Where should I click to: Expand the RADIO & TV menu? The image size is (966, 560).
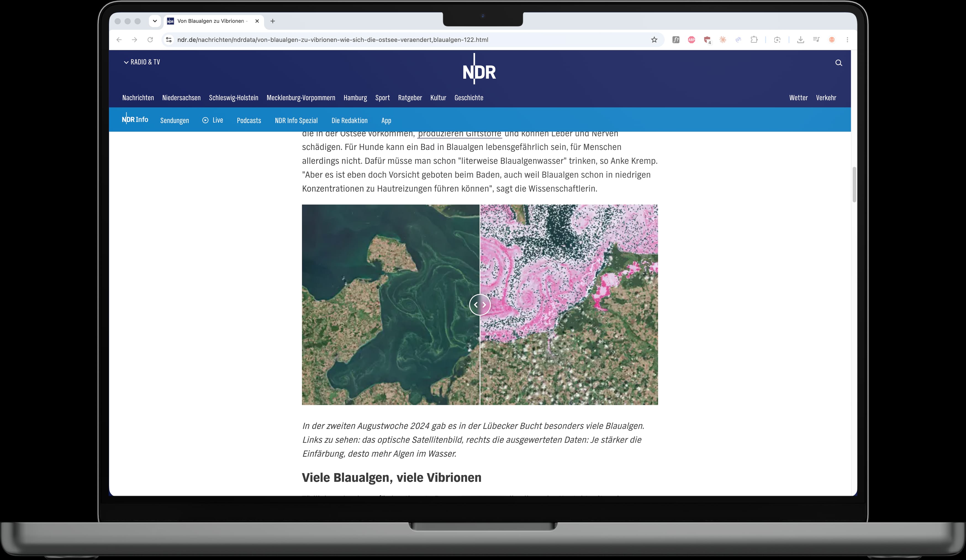click(x=142, y=62)
